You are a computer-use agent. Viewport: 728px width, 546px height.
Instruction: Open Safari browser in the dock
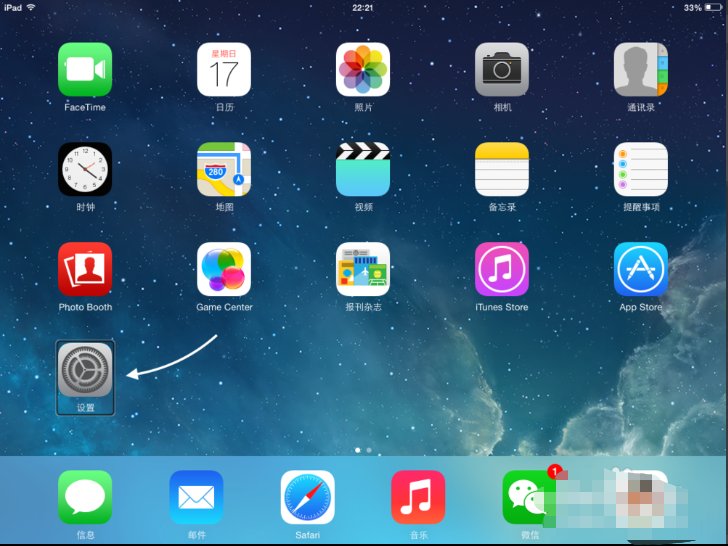click(x=307, y=497)
